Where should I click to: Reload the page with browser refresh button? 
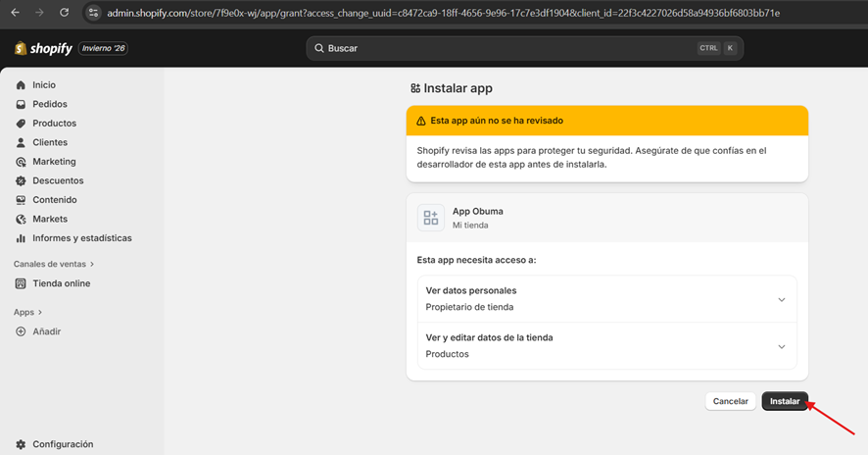[65, 13]
